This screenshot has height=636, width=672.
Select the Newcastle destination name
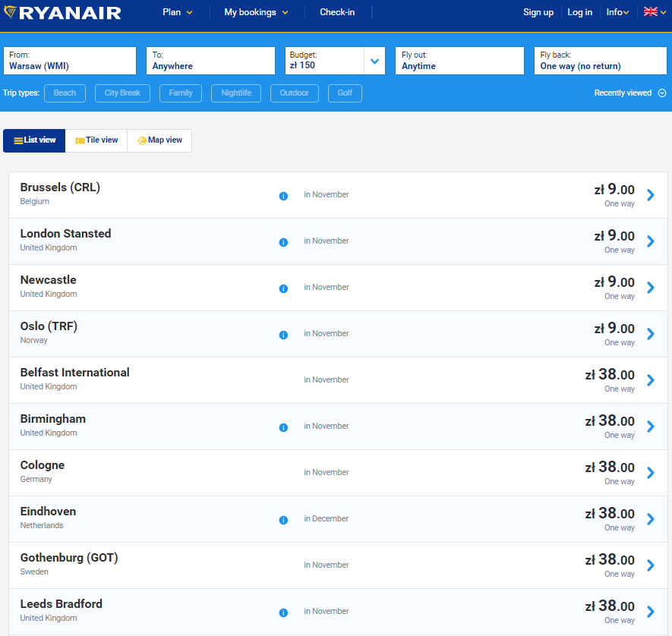pyautogui.click(x=49, y=279)
